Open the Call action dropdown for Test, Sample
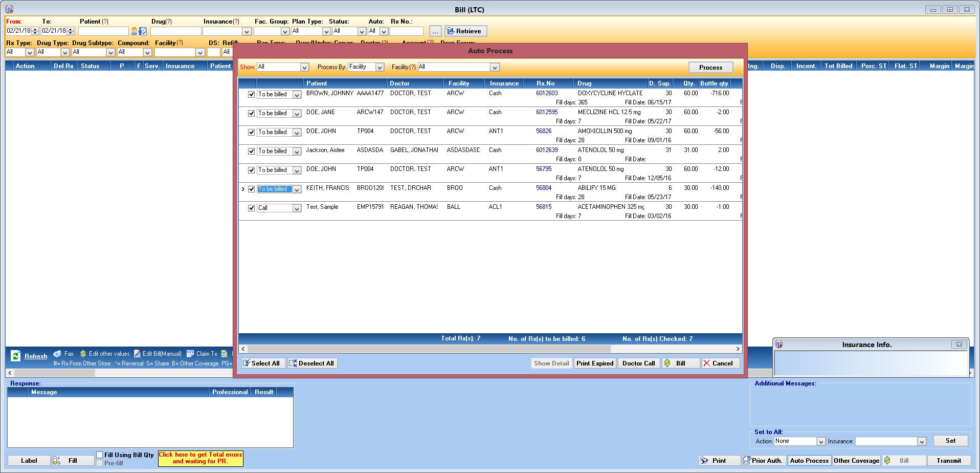Screen dimensions: 980x473 [297, 208]
